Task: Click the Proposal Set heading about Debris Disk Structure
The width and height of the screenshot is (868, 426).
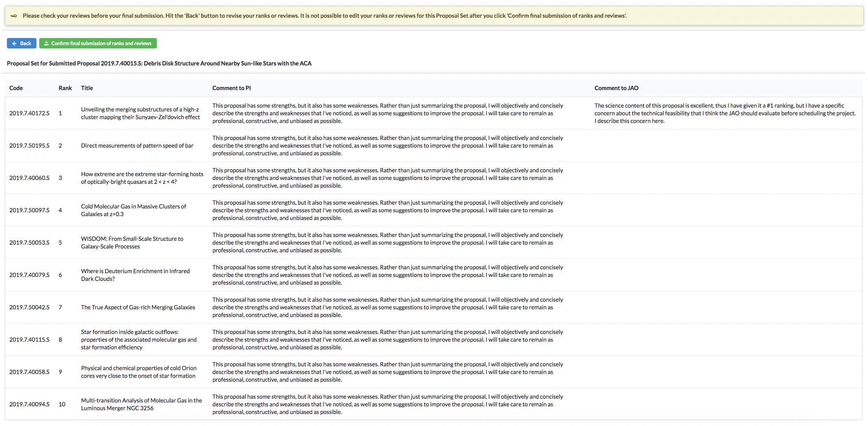Action: 159,63
